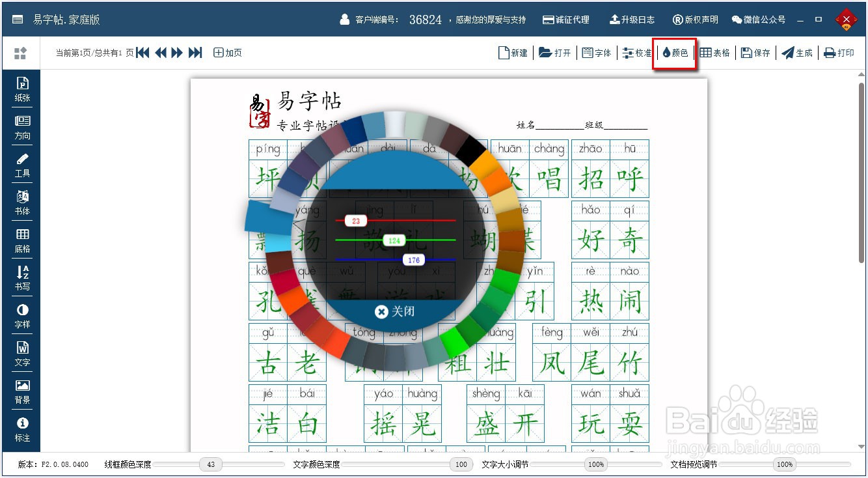This screenshot has width=868, height=478.
Task: Adjust 文档预览调节 zoom slider
Action: [785, 464]
